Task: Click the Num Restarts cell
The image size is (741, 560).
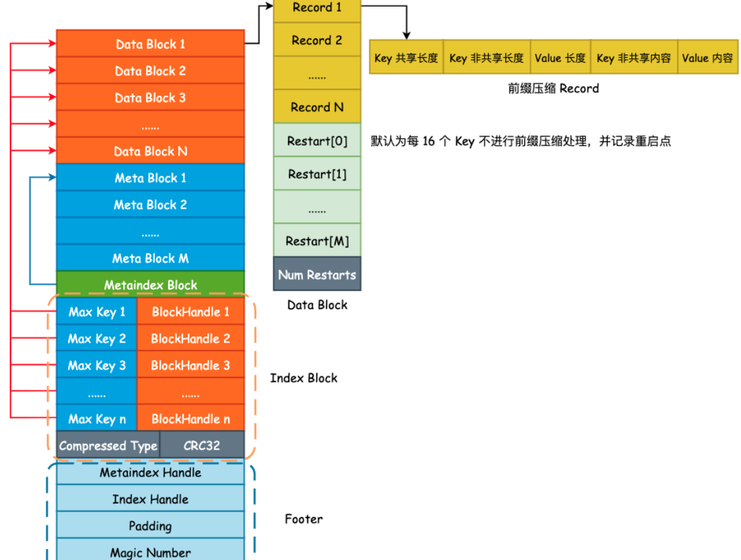Action: tap(316, 274)
